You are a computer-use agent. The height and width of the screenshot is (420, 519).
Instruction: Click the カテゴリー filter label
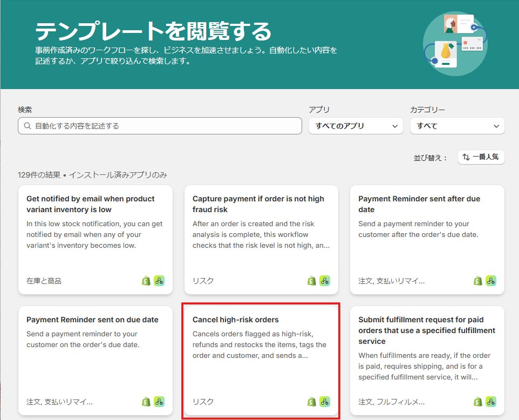427,110
